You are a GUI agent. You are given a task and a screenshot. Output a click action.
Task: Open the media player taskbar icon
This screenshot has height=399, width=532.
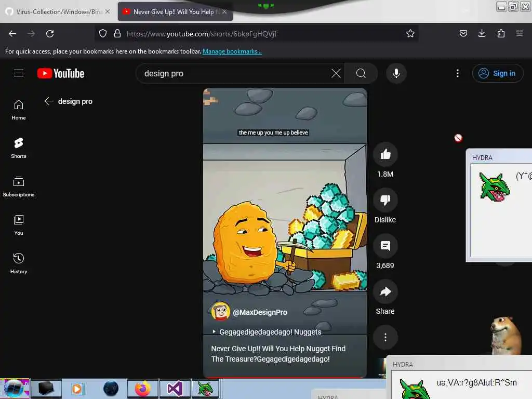[x=77, y=389]
